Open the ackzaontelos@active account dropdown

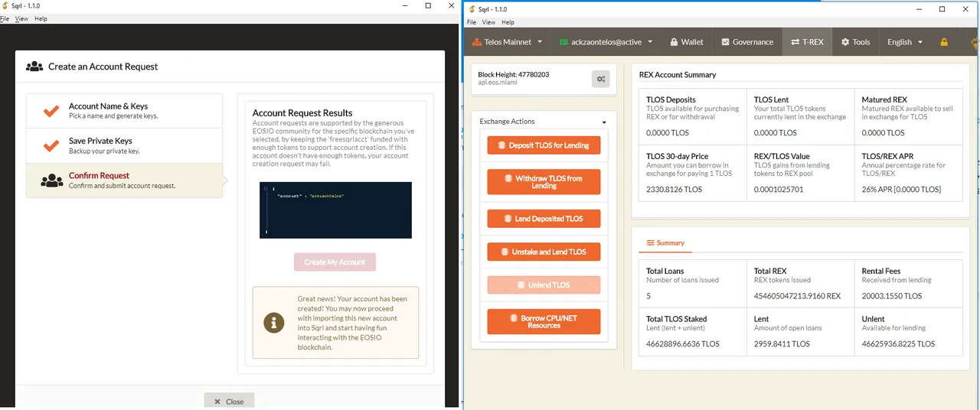606,42
